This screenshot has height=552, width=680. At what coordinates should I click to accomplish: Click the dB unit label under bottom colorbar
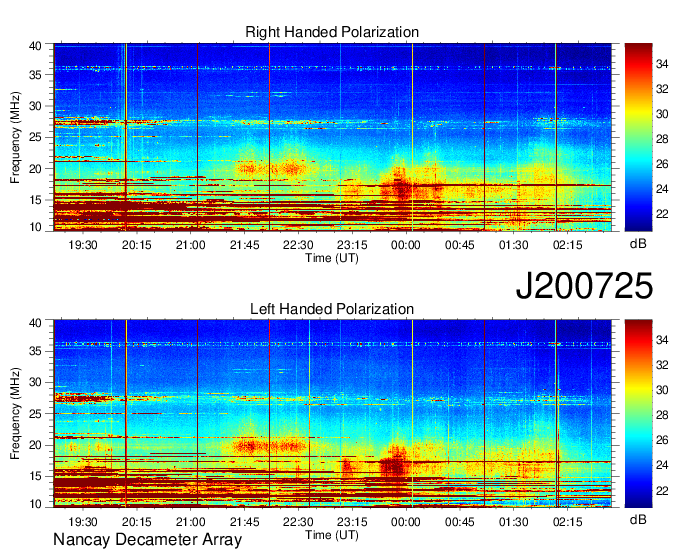(x=638, y=519)
